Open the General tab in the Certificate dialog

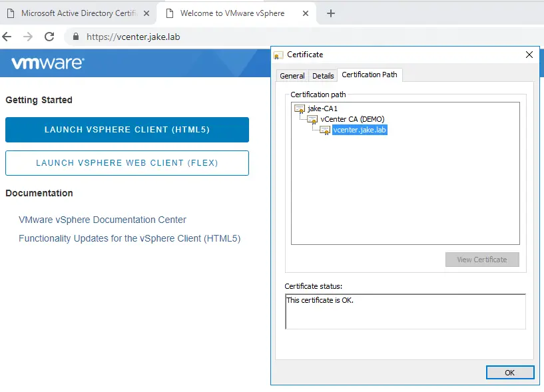tap(292, 76)
